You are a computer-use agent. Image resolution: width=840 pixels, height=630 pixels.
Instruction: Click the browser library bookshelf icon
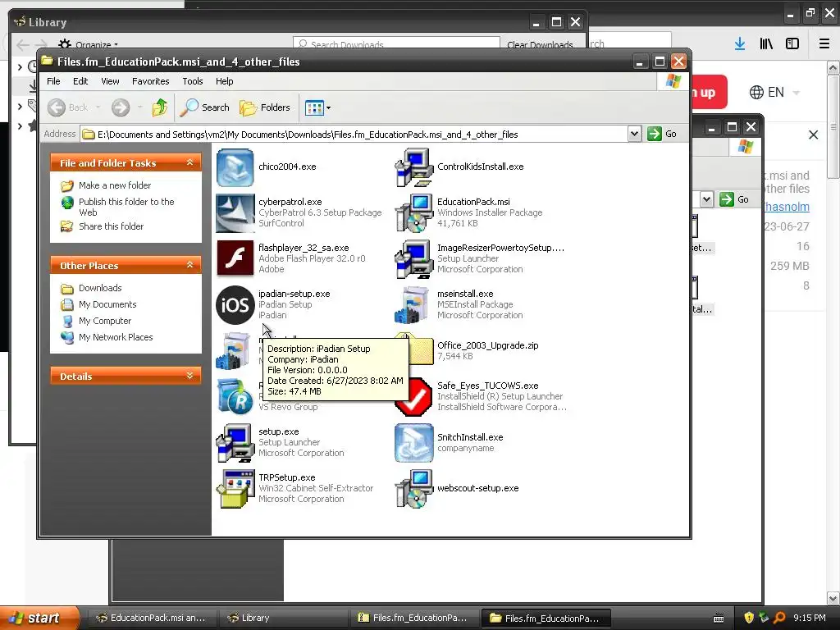pyautogui.click(x=766, y=44)
